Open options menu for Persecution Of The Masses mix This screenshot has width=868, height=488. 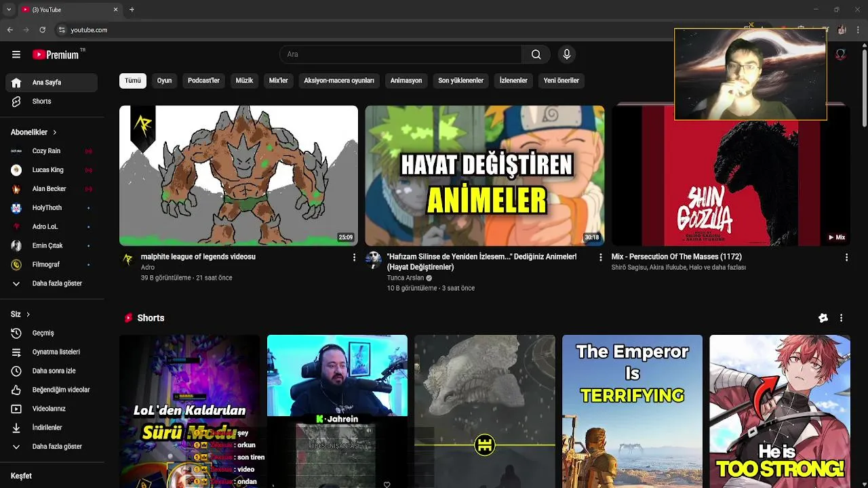point(846,258)
